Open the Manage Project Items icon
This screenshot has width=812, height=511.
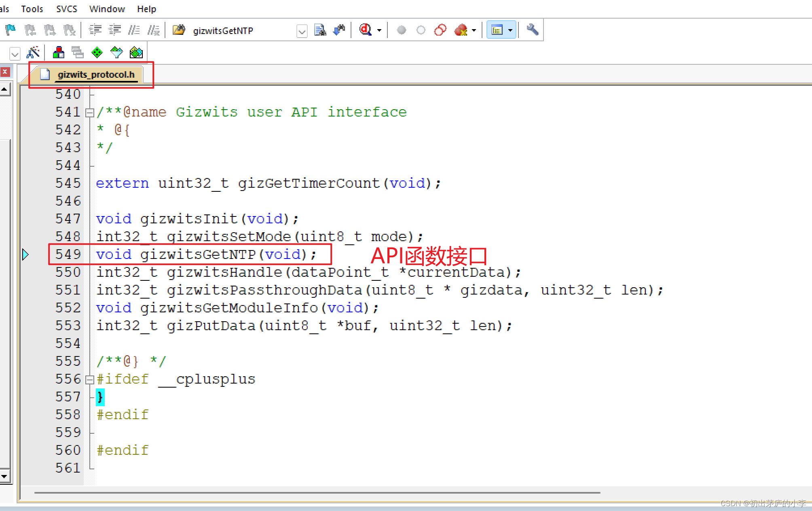pyautogui.click(x=59, y=52)
